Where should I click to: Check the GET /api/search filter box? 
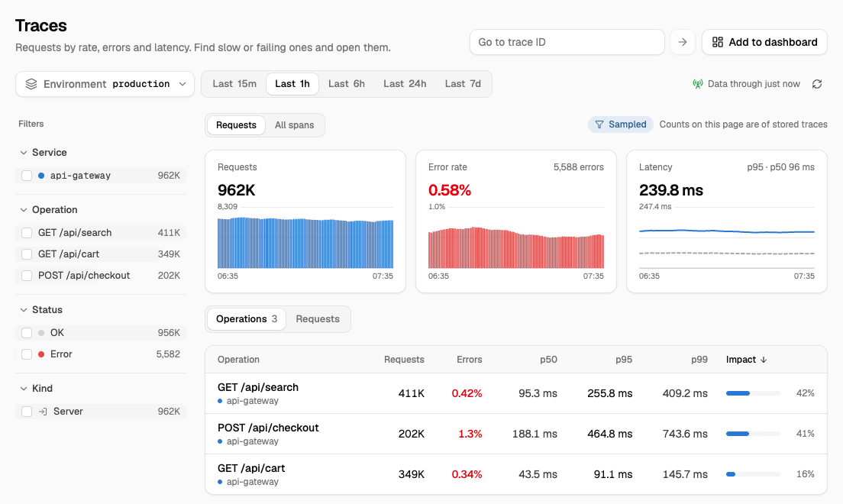tap(26, 232)
